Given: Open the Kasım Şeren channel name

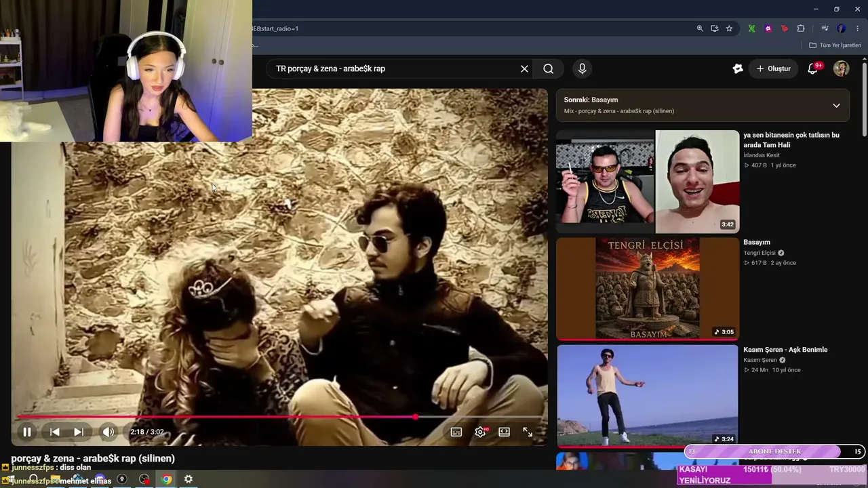Looking at the screenshot, I should pos(759,360).
